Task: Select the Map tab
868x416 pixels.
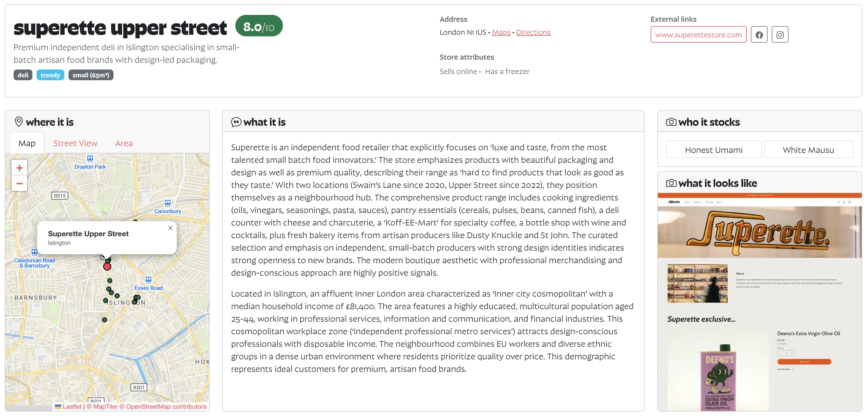Action: (x=27, y=143)
